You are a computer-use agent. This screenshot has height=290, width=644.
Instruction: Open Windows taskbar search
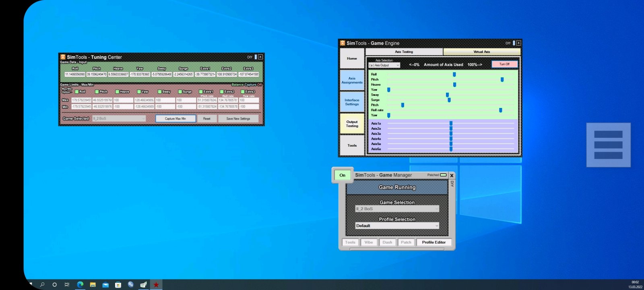click(x=42, y=284)
